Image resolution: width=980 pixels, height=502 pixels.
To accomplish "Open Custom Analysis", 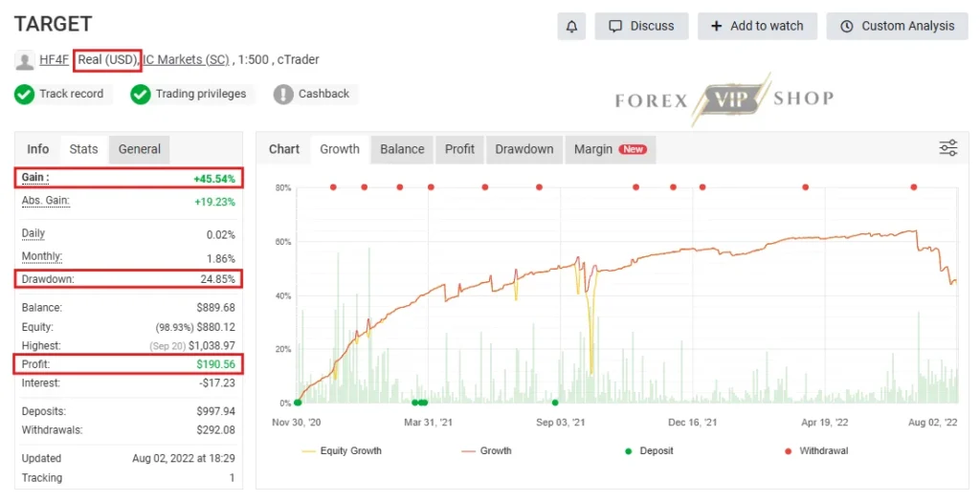I will coord(897,26).
